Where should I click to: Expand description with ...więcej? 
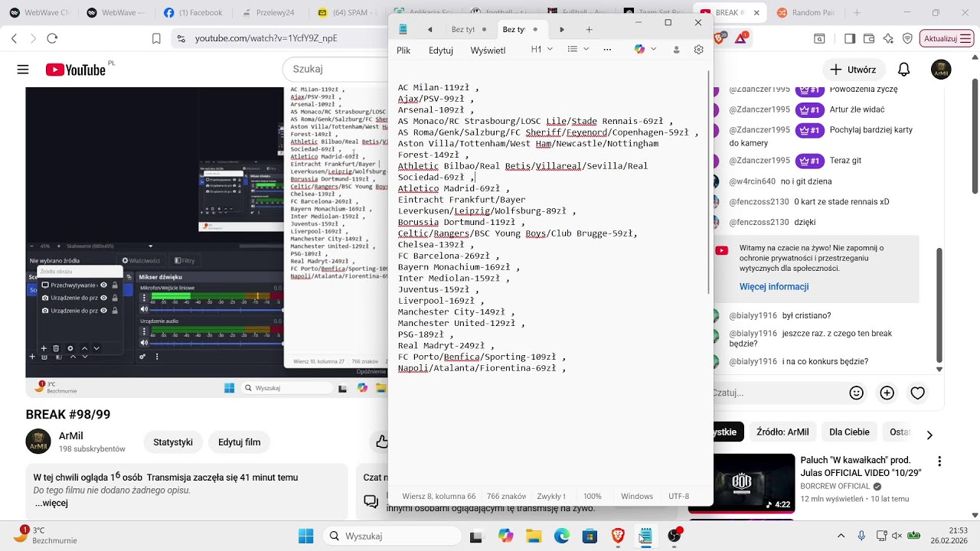51,503
